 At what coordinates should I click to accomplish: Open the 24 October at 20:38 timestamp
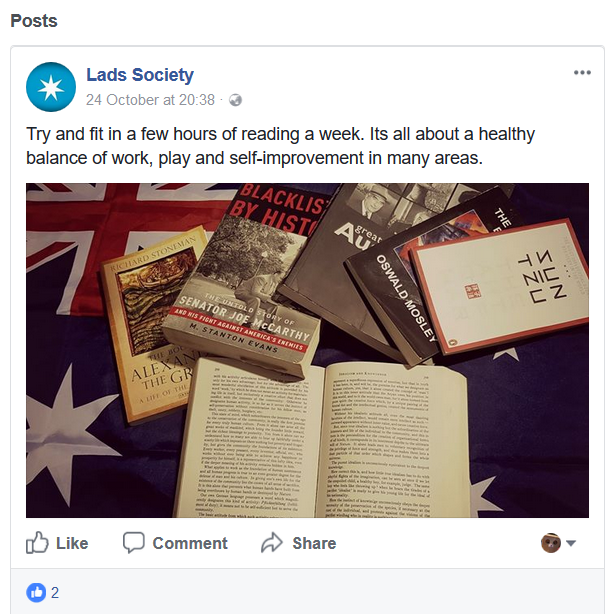tap(150, 100)
